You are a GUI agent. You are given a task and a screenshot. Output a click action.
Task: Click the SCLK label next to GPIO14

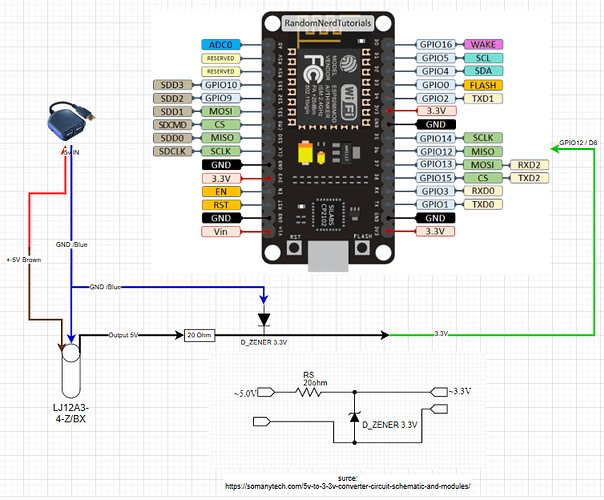coord(483,138)
